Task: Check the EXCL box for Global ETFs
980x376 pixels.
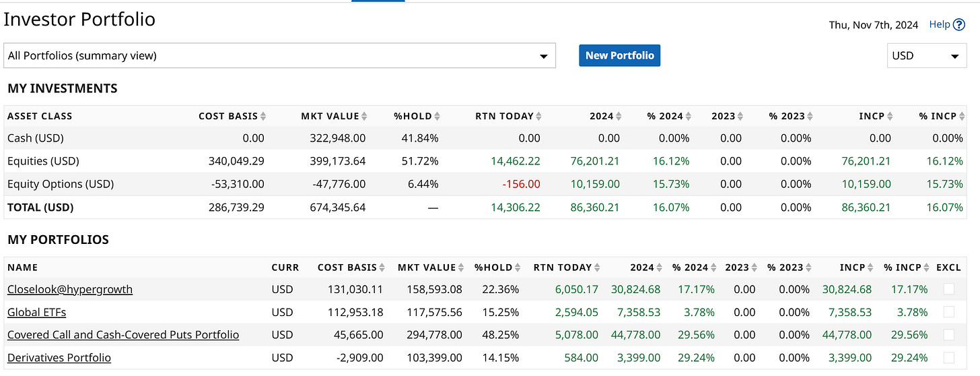Action: click(x=949, y=312)
